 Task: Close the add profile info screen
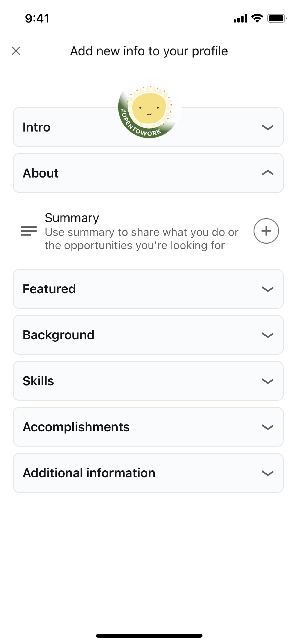click(16, 51)
